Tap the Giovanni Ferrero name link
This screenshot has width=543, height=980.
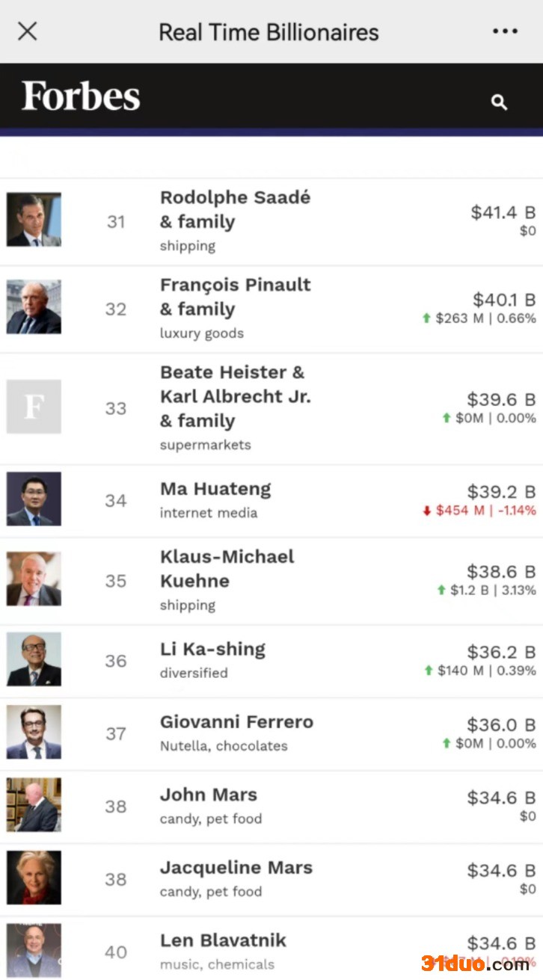coord(236,722)
